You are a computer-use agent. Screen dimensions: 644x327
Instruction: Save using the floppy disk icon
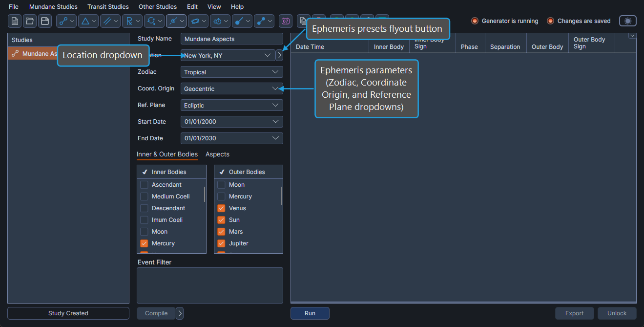45,21
